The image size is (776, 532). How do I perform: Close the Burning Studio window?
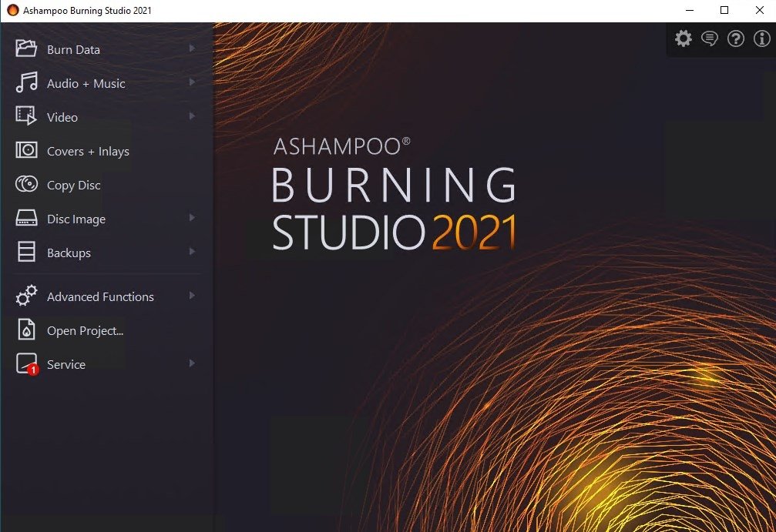tap(760, 10)
